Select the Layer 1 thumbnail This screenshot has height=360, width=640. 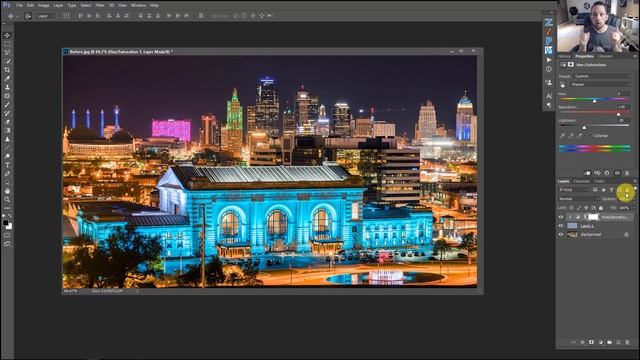click(x=573, y=226)
